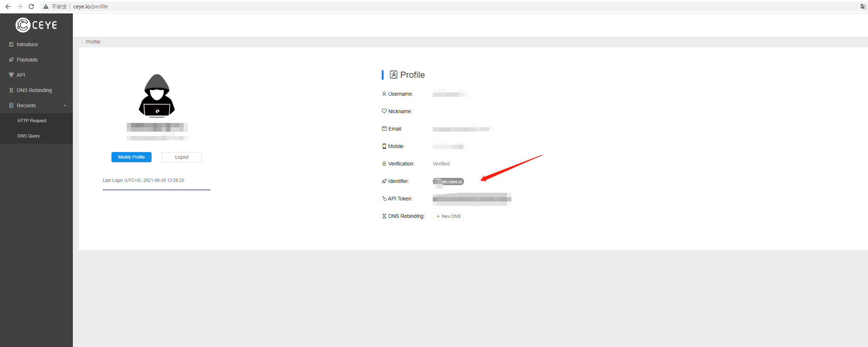Click the Introduce sidebar icon
868x347 pixels.
(11, 44)
